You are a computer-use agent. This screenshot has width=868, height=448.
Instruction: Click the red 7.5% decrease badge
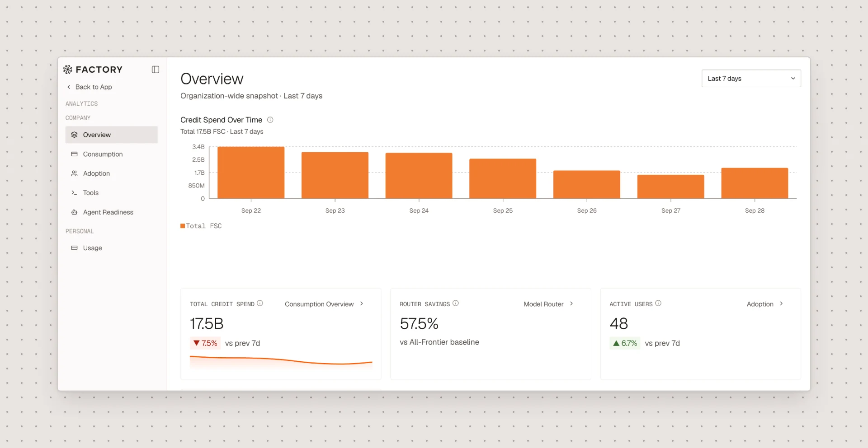click(205, 343)
